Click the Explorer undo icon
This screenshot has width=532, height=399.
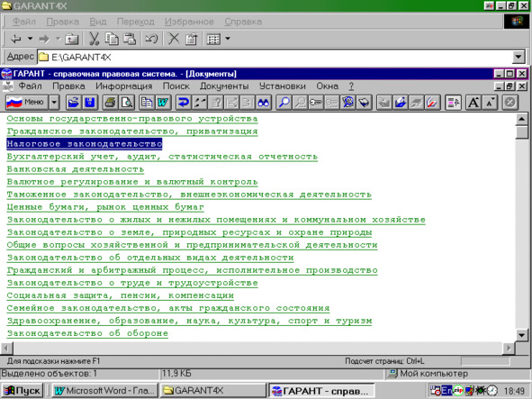(151, 39)
